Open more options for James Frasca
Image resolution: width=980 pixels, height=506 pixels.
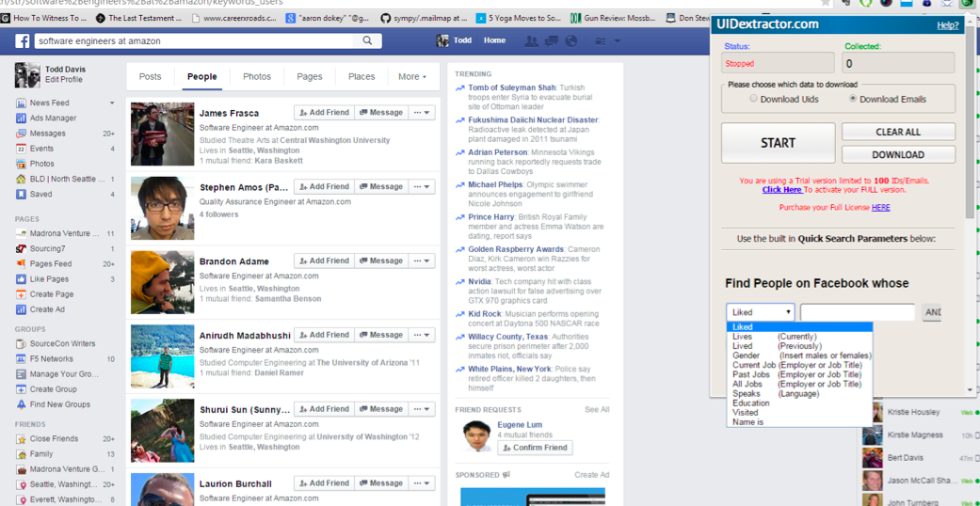[x=421, y=113]
